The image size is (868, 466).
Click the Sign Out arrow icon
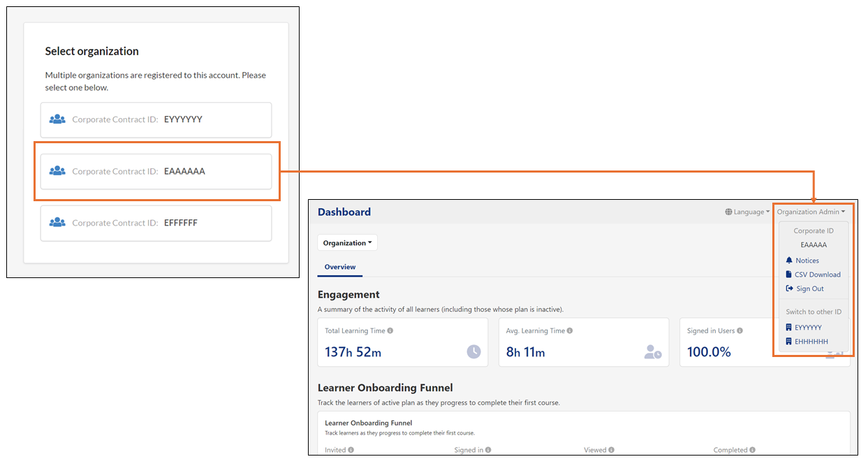click(789, 289)
